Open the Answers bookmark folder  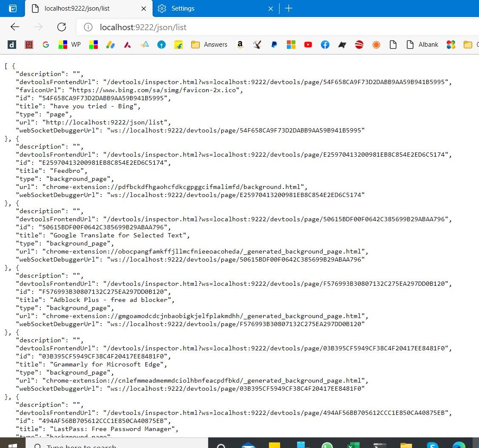click(x=209, y=45)
